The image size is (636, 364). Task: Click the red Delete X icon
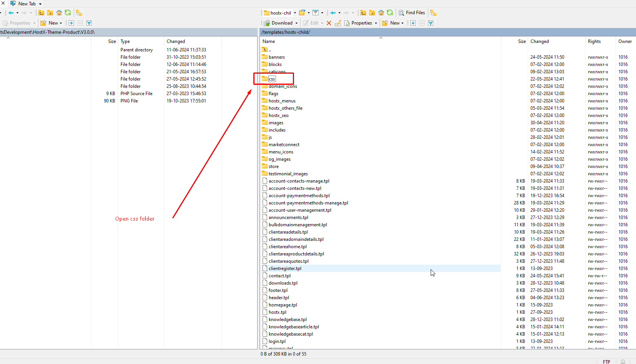pyautogui.click(x=329, y=23)
